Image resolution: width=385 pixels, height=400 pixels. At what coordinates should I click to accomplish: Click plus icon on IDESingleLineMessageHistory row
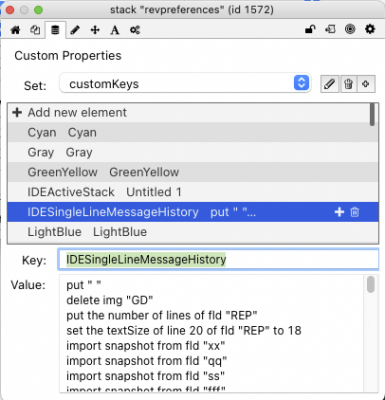(339, 212)
